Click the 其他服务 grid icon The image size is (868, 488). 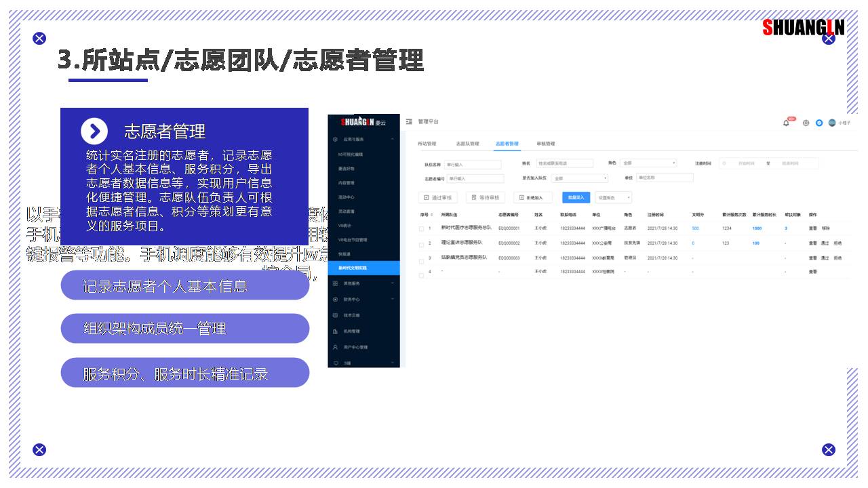point(336,283)
